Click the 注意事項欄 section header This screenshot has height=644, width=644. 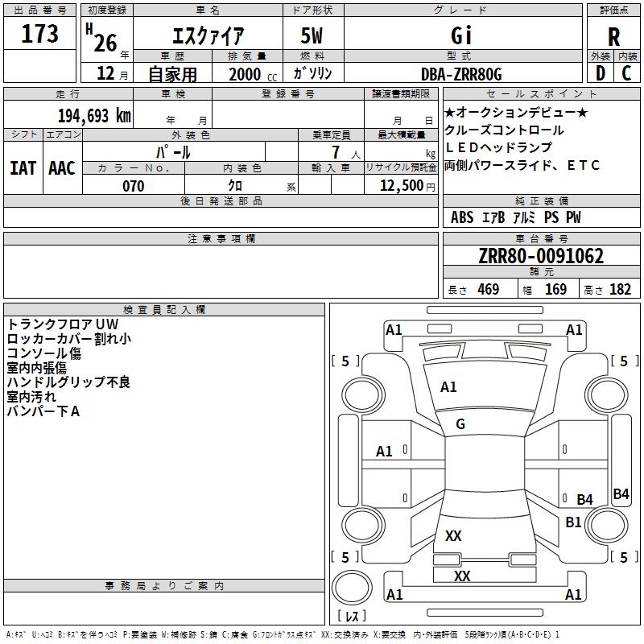[221, 239]
